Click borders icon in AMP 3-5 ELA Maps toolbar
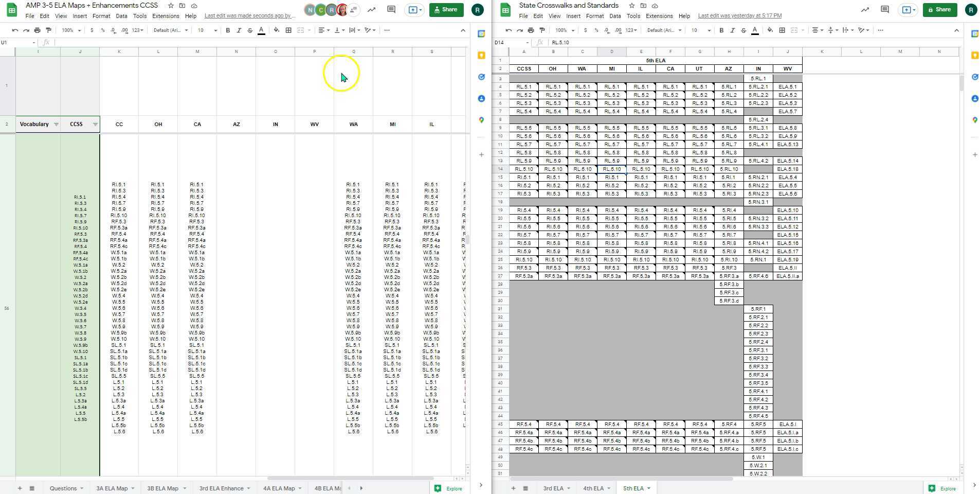The height and width of the screenshot is (494, 980). (288, 30)
